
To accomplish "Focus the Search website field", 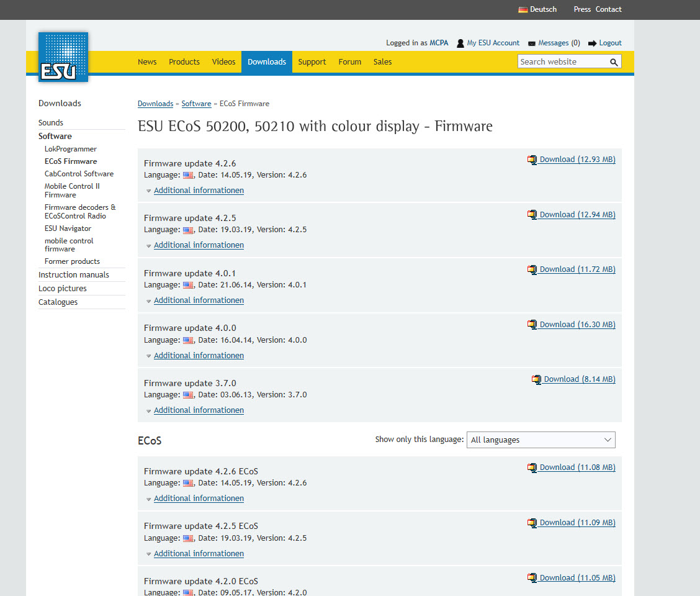I will (x=562, y=62).
